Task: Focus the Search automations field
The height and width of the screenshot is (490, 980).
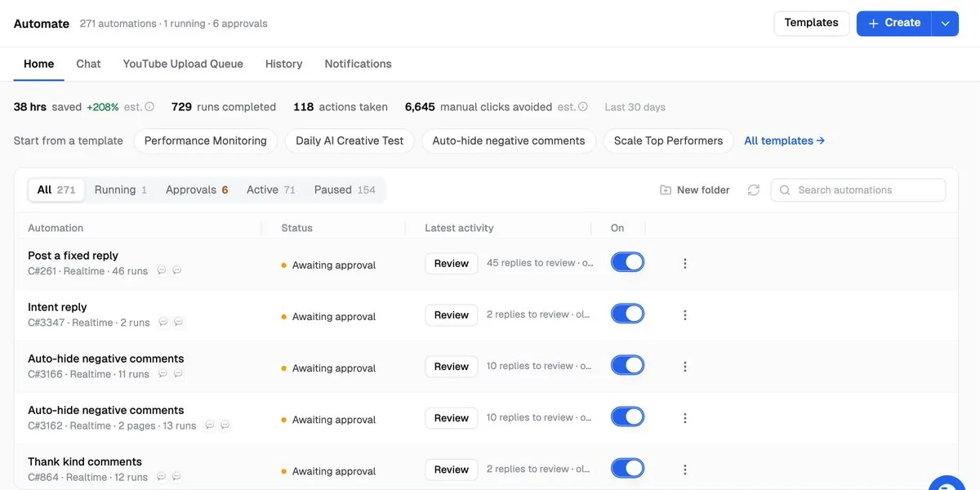Action: pyautogui.click(x=858, y=190)
